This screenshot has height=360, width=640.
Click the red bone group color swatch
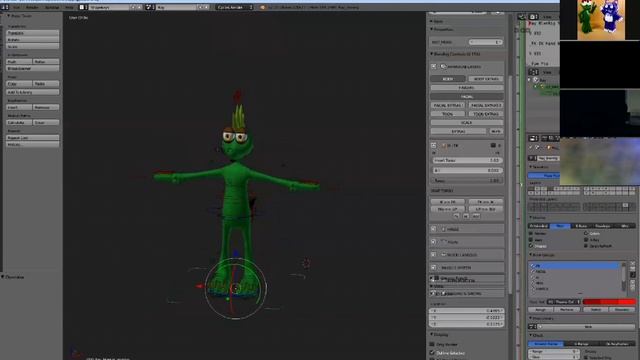[609, 302]
